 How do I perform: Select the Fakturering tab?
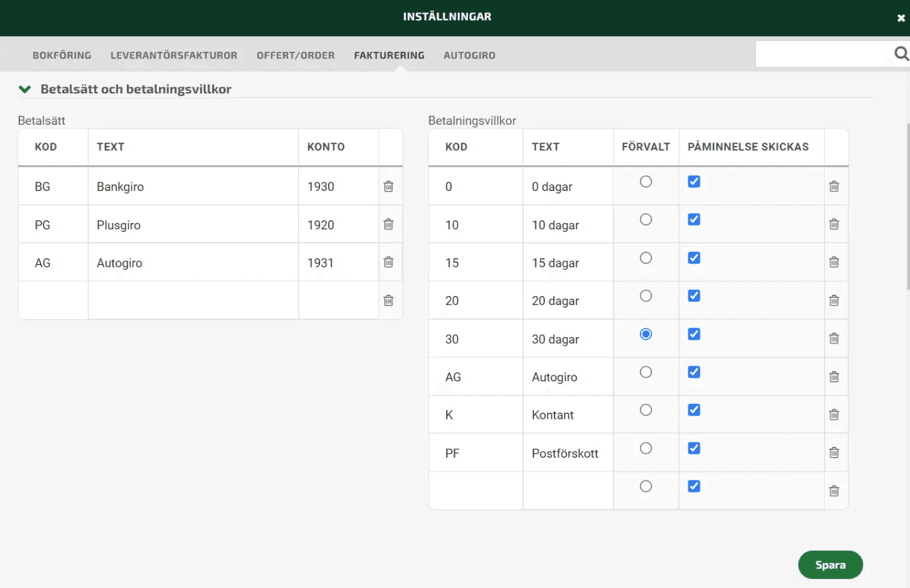click(389, 55)
